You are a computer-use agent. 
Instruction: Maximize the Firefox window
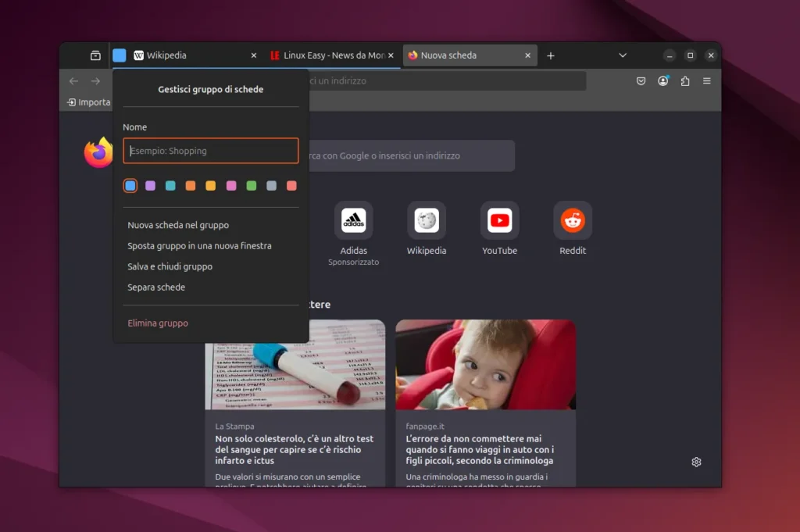[691, 55]
